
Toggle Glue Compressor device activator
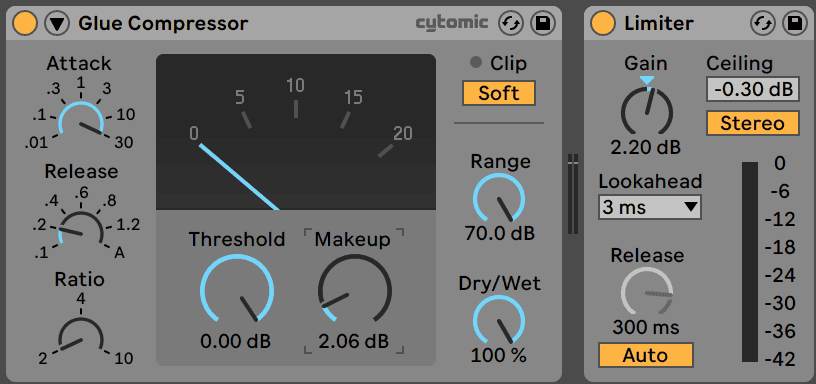pos(25,23)
